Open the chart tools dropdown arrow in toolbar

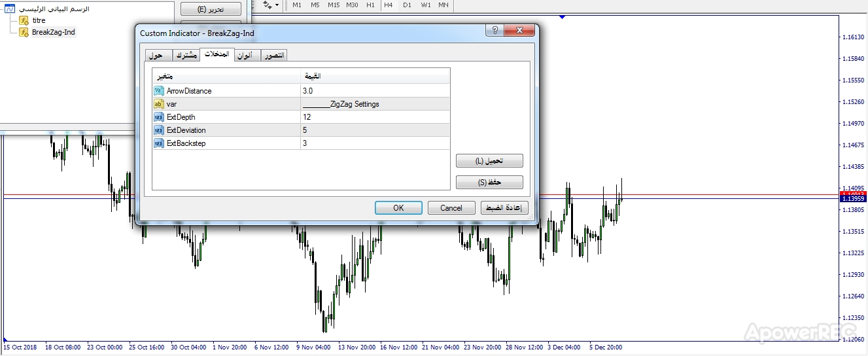[x=277, y=5]
